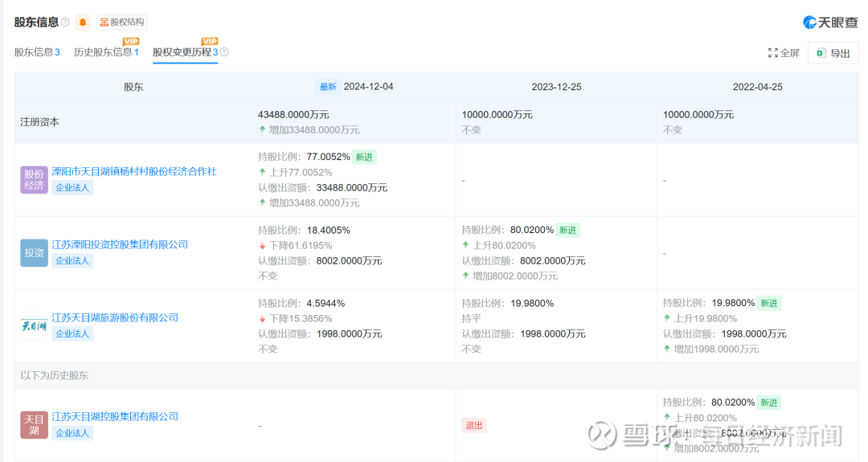The height and width of the screenshot is (462, 868).
Task: Click the 注册资本 row label
Action: (39, 121)
